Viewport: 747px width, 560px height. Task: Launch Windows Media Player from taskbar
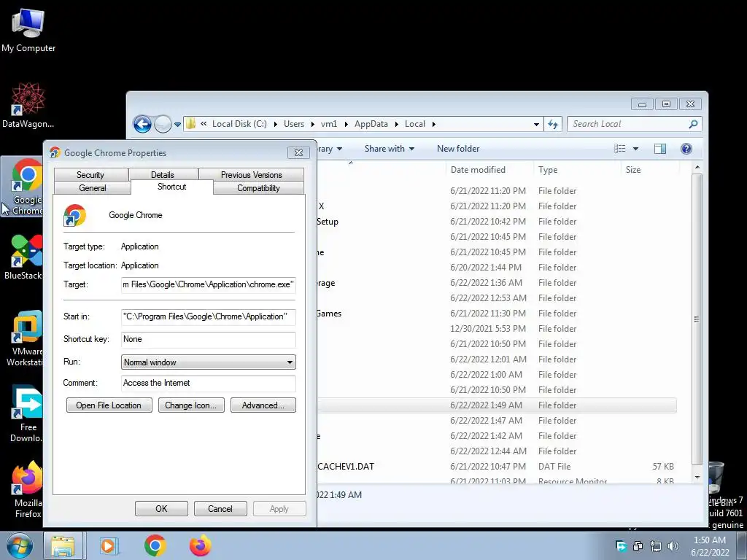[x=108, y=545]
